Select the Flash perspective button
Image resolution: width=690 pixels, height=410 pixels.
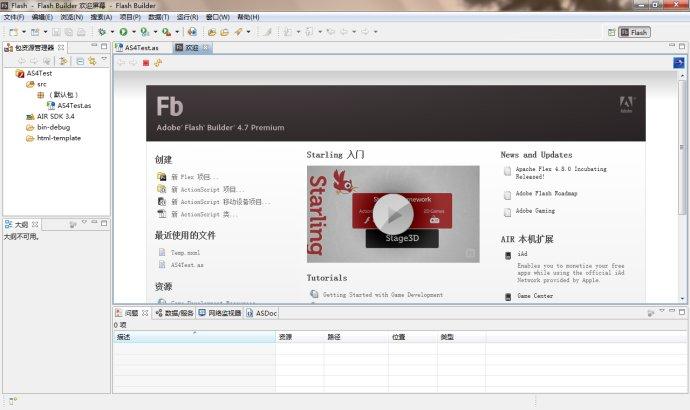634,33
